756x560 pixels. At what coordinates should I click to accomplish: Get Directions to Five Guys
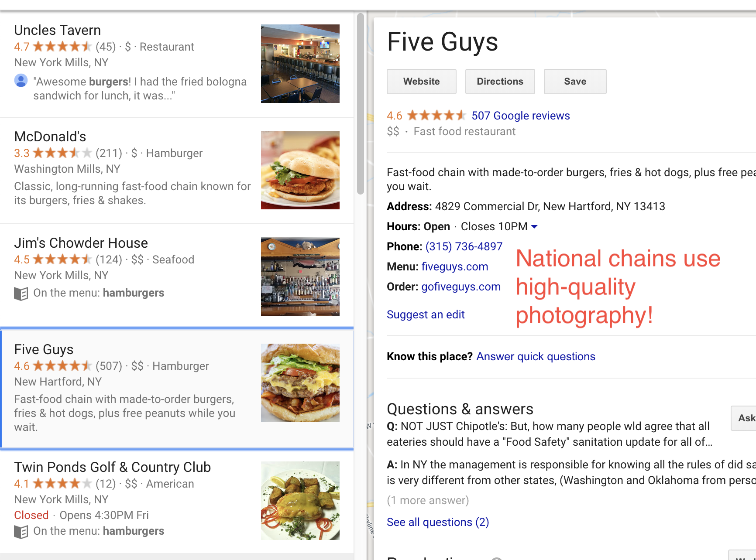500,81
